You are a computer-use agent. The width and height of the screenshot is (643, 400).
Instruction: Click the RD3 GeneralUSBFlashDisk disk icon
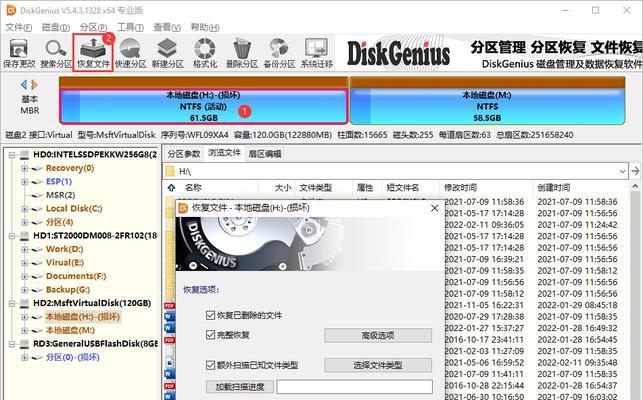click(25, 344)
